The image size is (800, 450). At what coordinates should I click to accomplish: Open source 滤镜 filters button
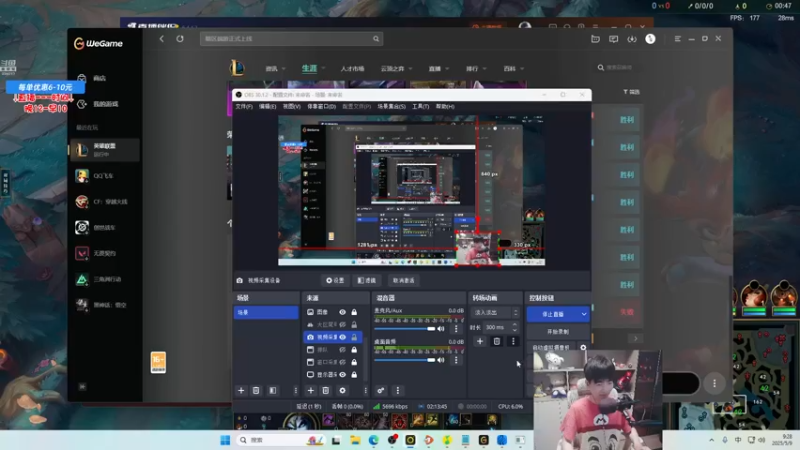[x=367, y=281]
